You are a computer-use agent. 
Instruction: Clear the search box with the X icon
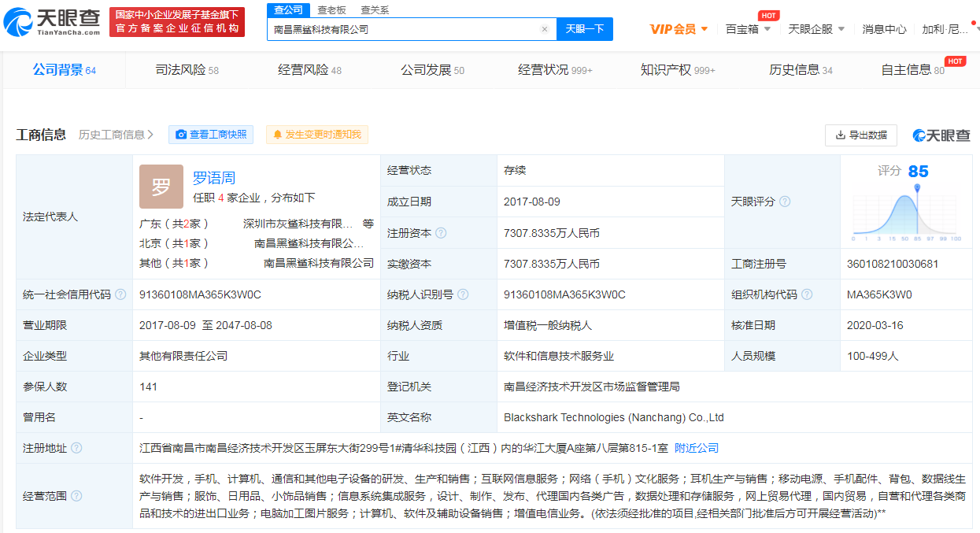point(544,29)
